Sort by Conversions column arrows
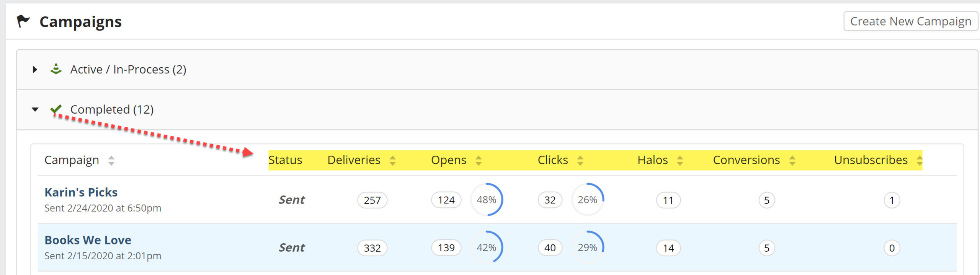Viewport: 980px width, 275px height. pyautogui.click(x=792, y=160)
